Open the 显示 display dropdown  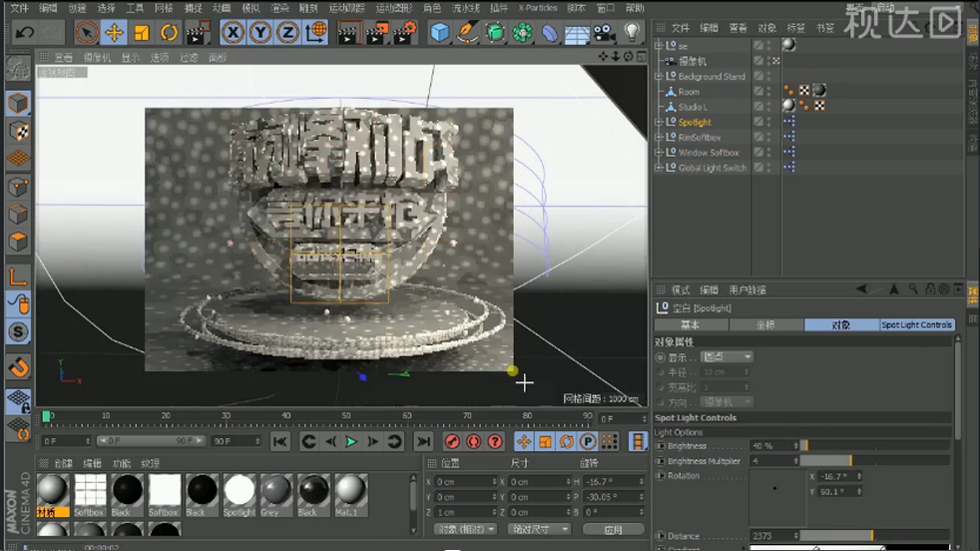[727, 357]
